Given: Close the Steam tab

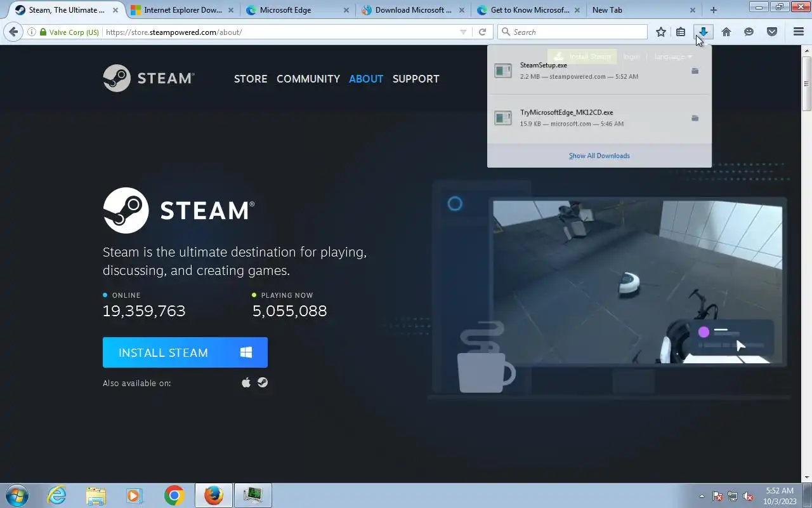Looking at the screenshot, I should [x=115, y=10].
